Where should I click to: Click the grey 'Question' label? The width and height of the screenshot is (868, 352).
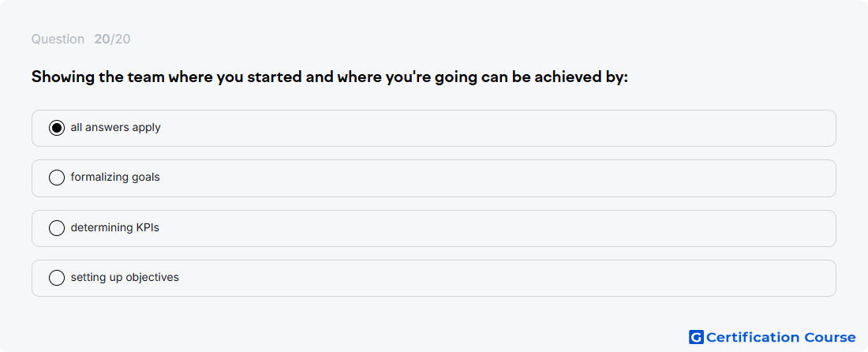tap(58, 39)
